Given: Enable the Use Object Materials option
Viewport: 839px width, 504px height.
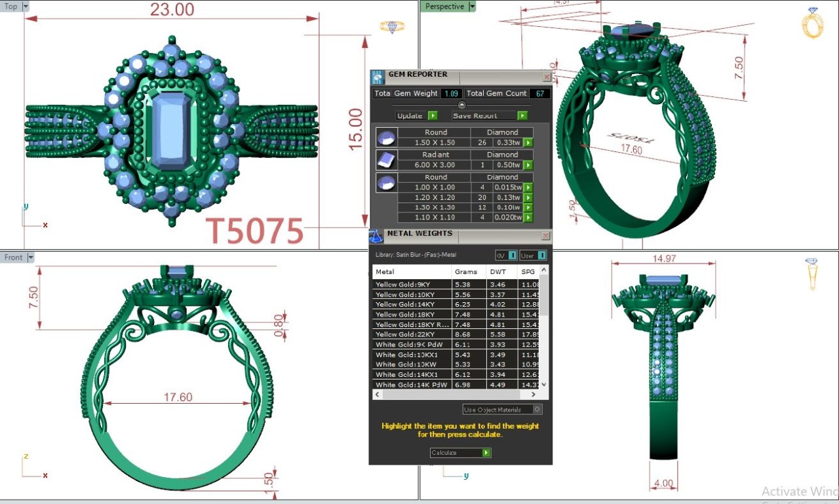Looking at the screenshot, I should pyautogui.click(x=537, y=410).
